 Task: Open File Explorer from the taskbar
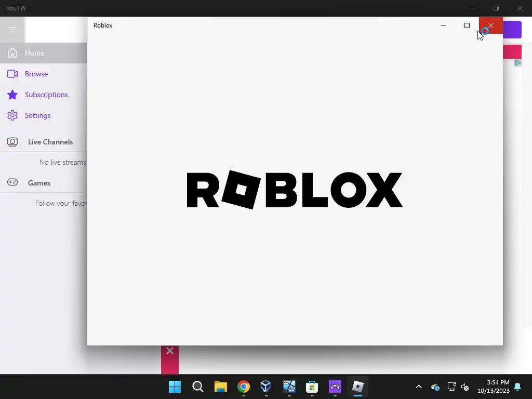220,387
